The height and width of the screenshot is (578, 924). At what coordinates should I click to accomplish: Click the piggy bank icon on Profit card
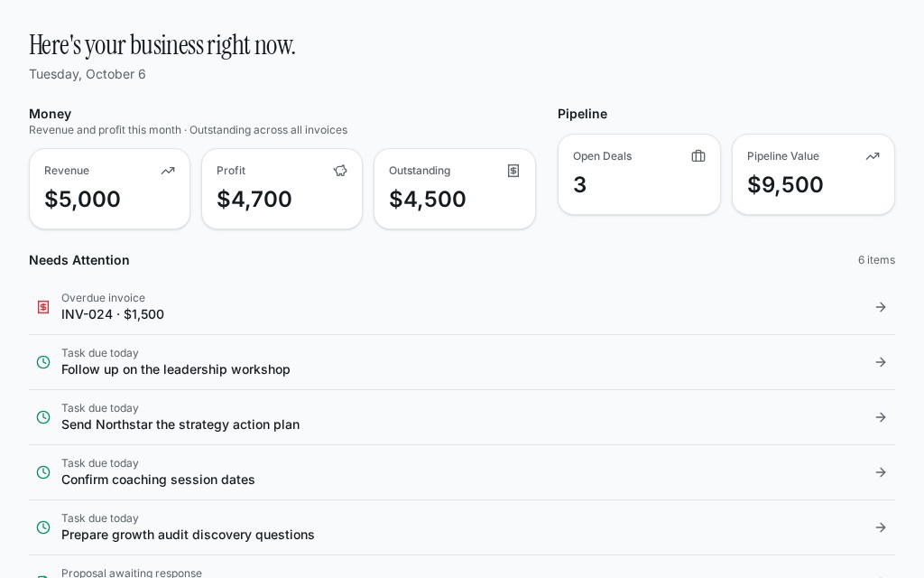point(340,171)
